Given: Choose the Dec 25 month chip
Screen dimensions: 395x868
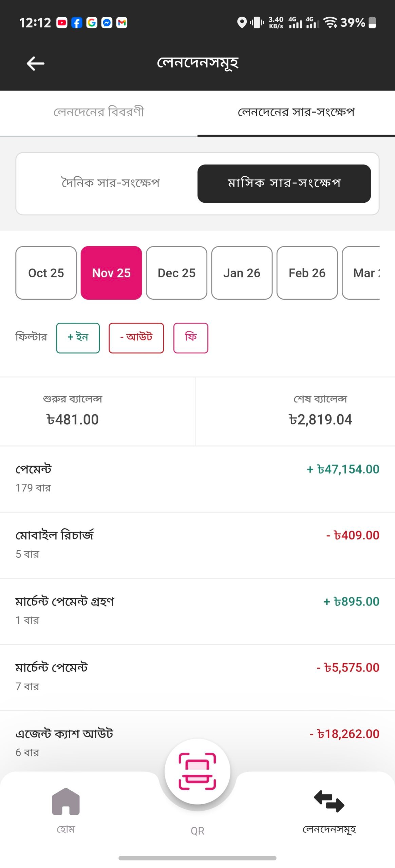Looking at the screenshot, I should pyautogui.click(x=176, y=273).
